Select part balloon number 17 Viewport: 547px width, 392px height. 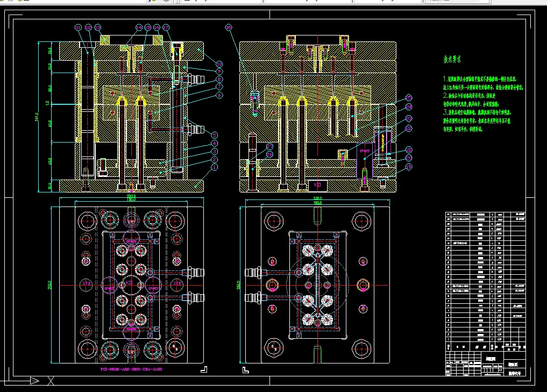(166, 27)
